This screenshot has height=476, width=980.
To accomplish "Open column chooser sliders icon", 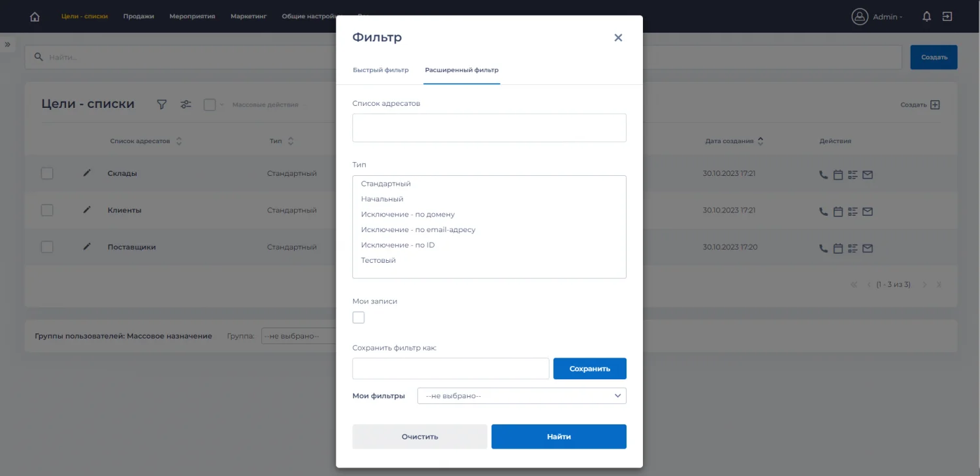I will pos(186,105).
